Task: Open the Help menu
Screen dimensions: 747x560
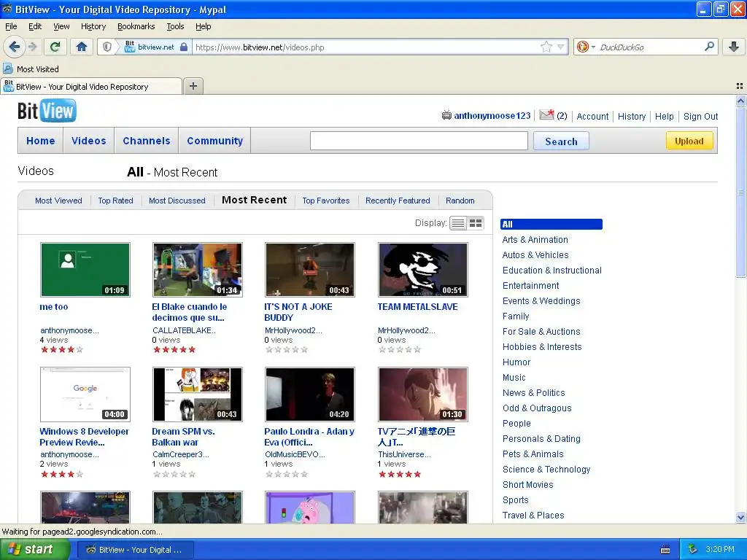Action: point(203,26)
